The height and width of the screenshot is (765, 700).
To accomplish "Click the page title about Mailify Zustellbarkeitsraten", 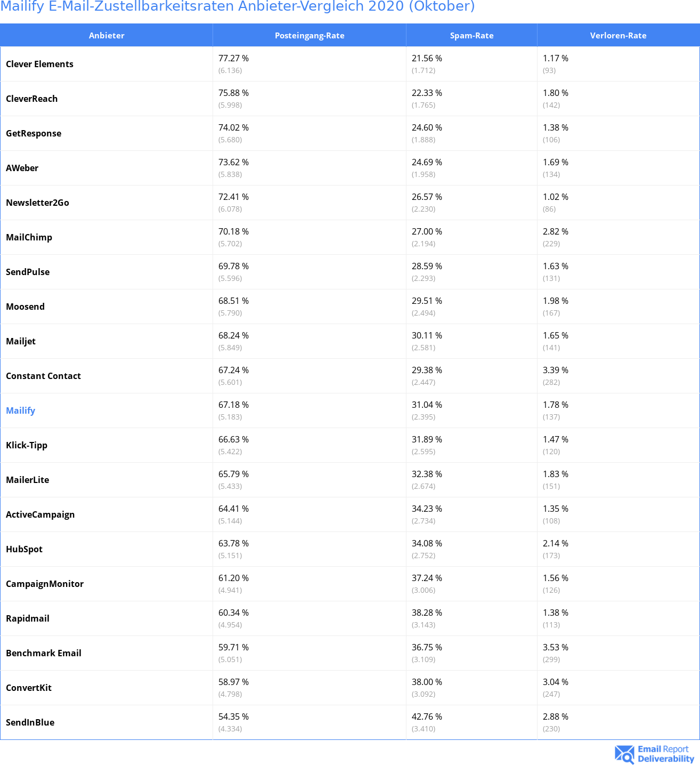I will [x=238, y=6].
